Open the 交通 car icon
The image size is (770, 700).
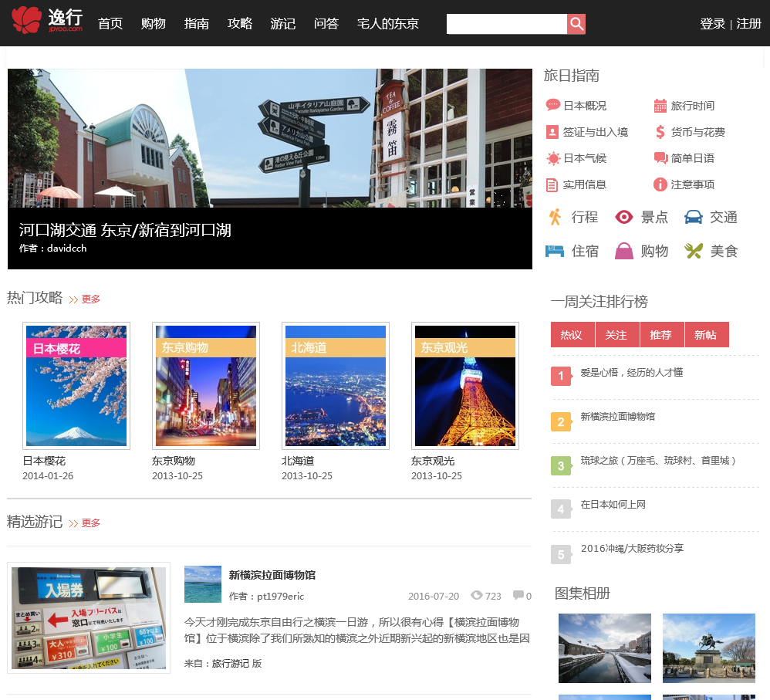click(x=693, y=217)
